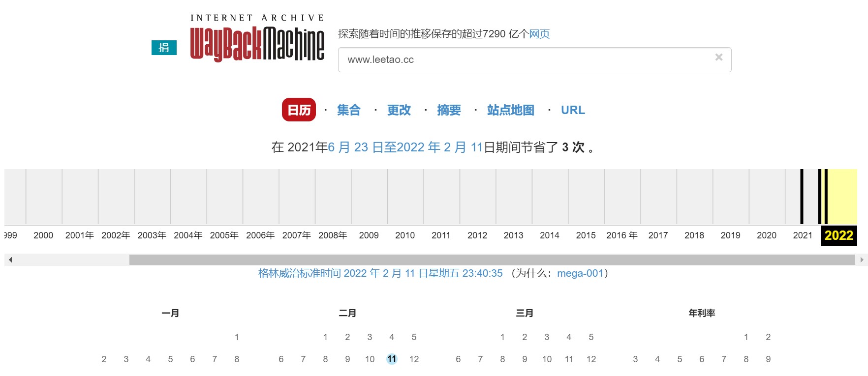Click day 7 in the 一月 calendar

(x=215, y=359)
